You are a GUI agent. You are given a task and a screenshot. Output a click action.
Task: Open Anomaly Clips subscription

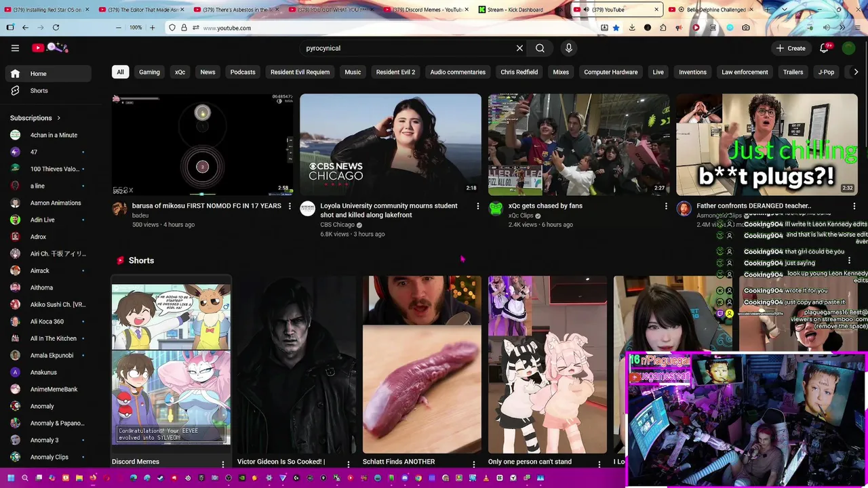click(47, 457)
